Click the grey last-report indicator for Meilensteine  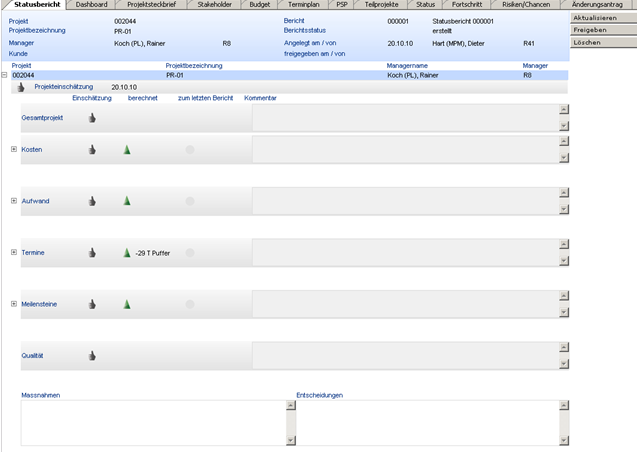[x=190, y=304]
